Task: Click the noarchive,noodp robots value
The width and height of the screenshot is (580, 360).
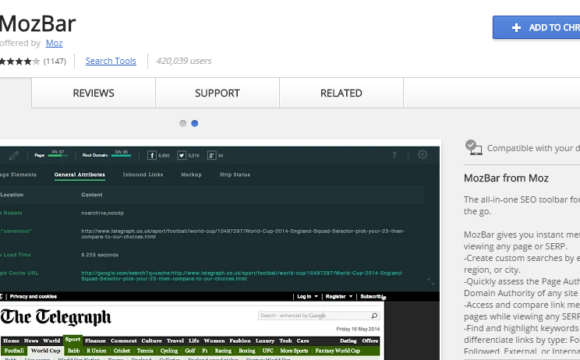Action: 102,213
